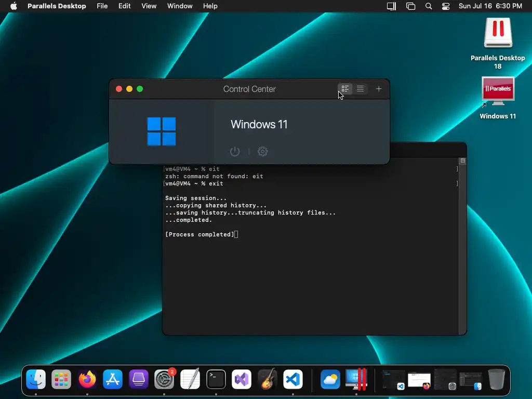
Task: Launch Firefox from the Dock
Action: click(87, 379)
